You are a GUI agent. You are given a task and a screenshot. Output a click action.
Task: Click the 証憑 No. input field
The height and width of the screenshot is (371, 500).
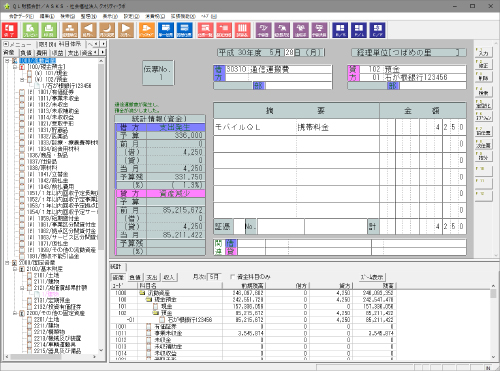pyautogui.click(x=280, y=227)
